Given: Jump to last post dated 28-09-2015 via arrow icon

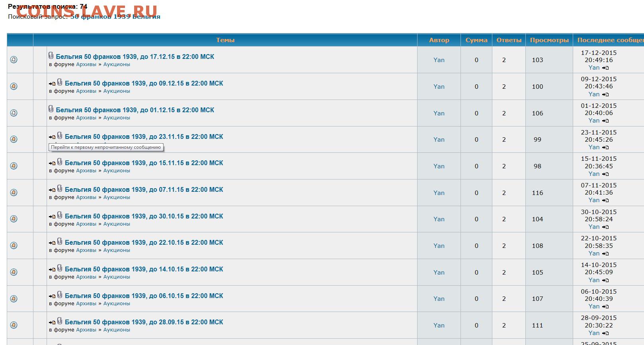Looking at the screenshot, I should 605,333.
